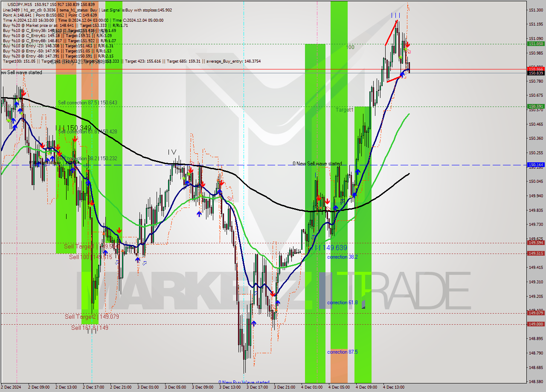
Task: Click the 'Sell Target1' label
Action: tap(78, 246)
